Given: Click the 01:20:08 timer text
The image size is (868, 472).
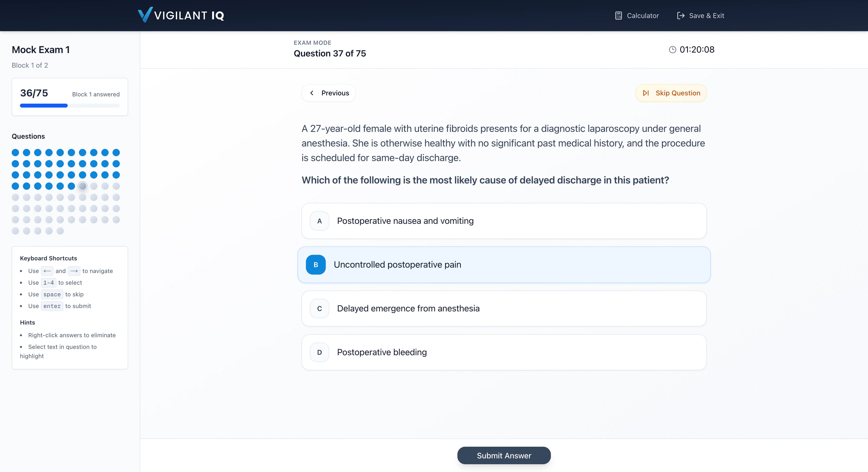Looking at the screenshot, I should click(x=697, y=49).
